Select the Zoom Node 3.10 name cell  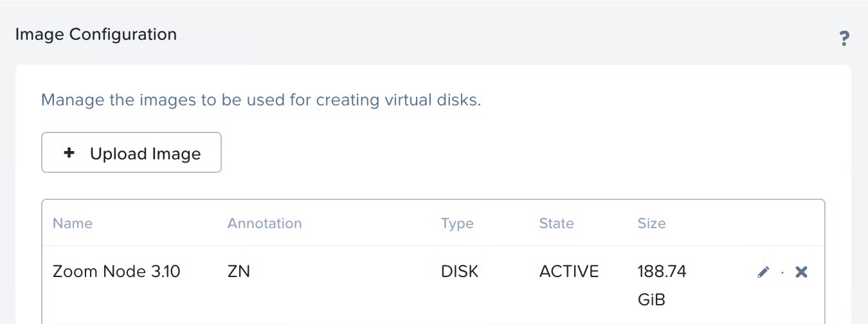(x=116, y=271)
